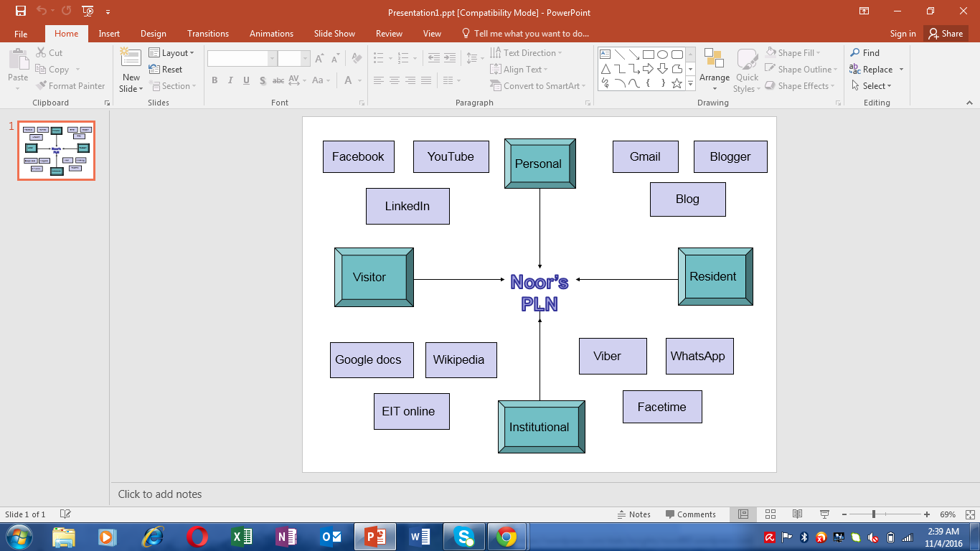This screenshot has width=980, height=551.
Task: Open the font name dropdown
Action: tap(273, 59)
